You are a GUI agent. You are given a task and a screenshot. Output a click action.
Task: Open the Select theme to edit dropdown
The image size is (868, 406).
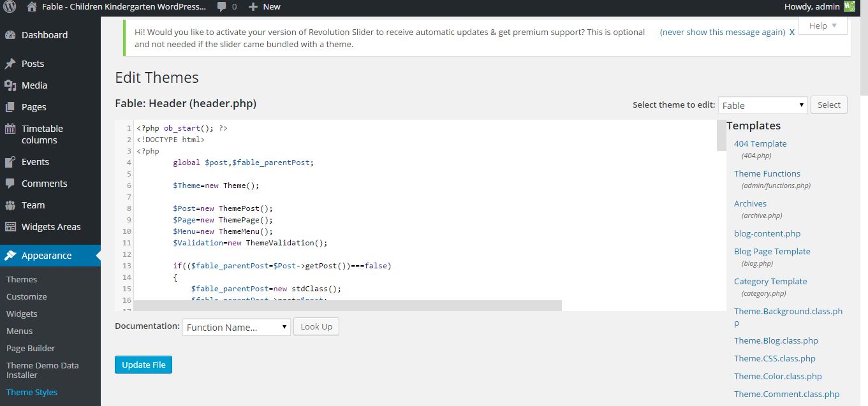tap(763, 105)
